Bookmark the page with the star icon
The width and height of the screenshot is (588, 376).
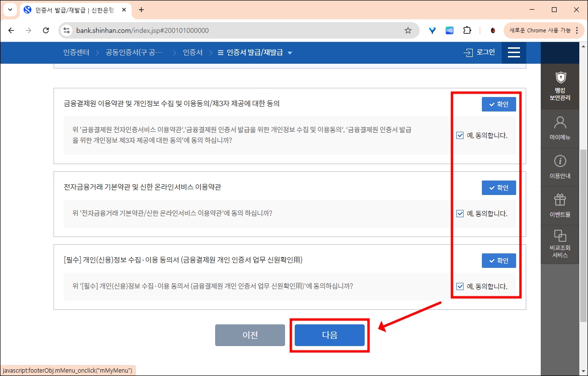pos(408,30)
